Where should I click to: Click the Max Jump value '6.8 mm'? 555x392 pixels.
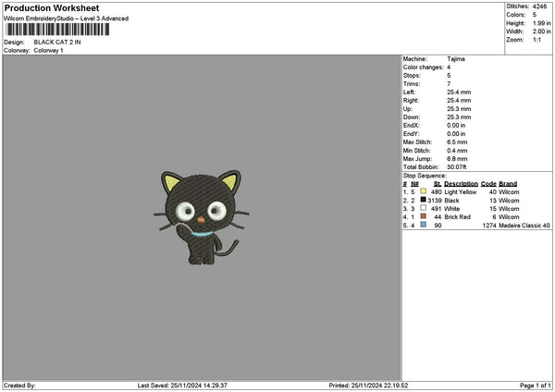pyautogui.click(x=457, y=159)
